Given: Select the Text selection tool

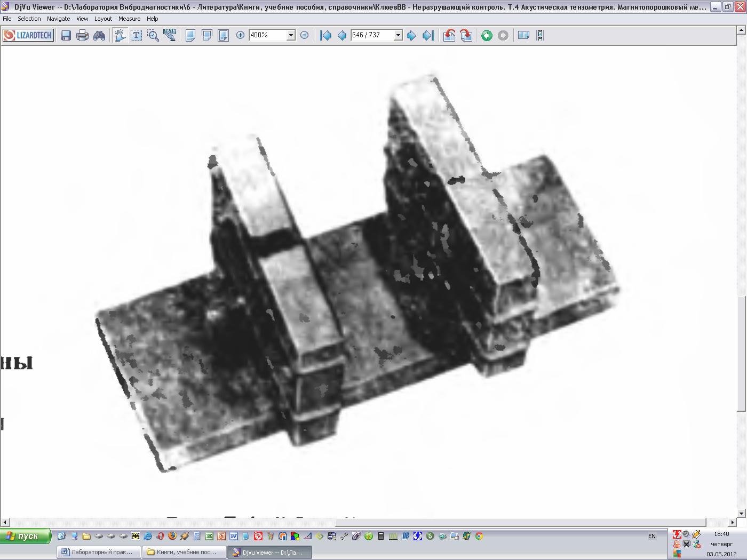Looking at the screenshot, I should 137,35.
